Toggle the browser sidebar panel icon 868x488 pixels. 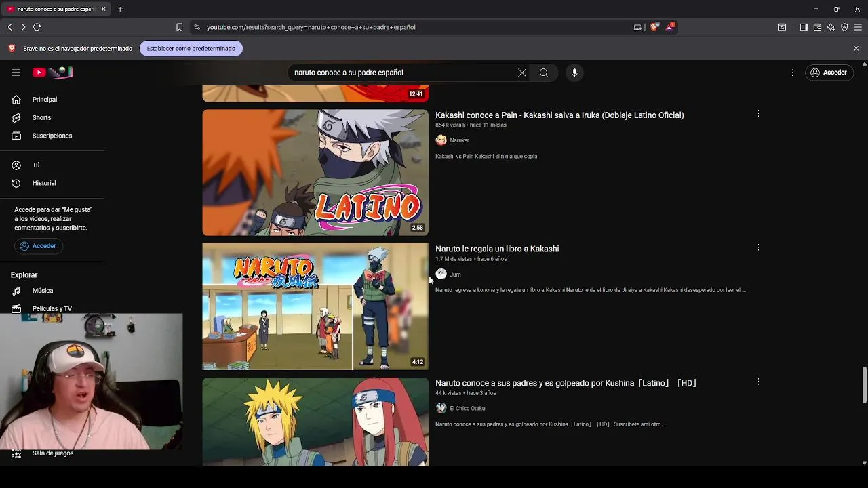[804, 27]
